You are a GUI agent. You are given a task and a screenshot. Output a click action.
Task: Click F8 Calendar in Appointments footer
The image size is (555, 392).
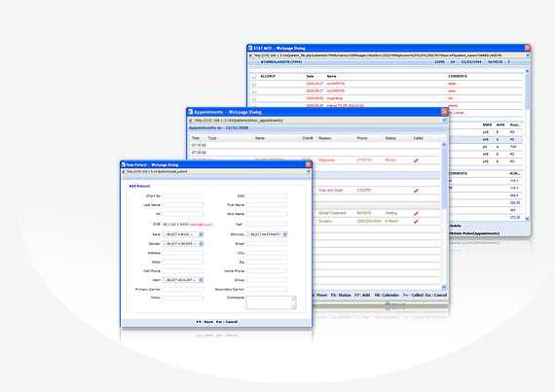(387, 295)
